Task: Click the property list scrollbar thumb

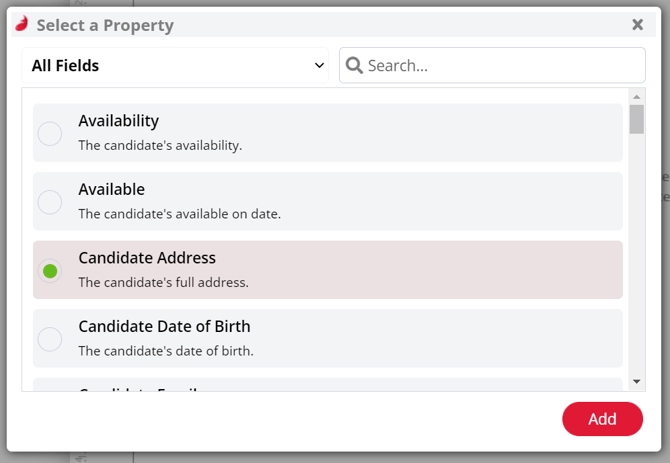Action: tap(637, 119)
